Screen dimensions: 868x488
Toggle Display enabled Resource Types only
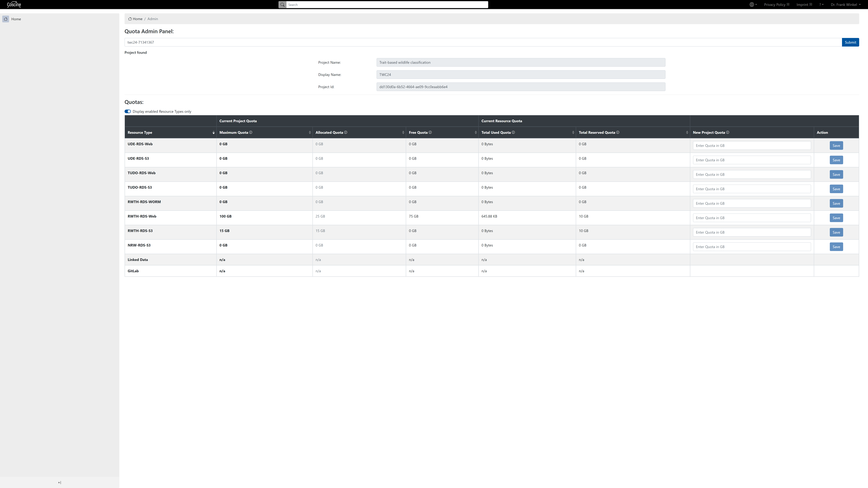click(128, 111)
